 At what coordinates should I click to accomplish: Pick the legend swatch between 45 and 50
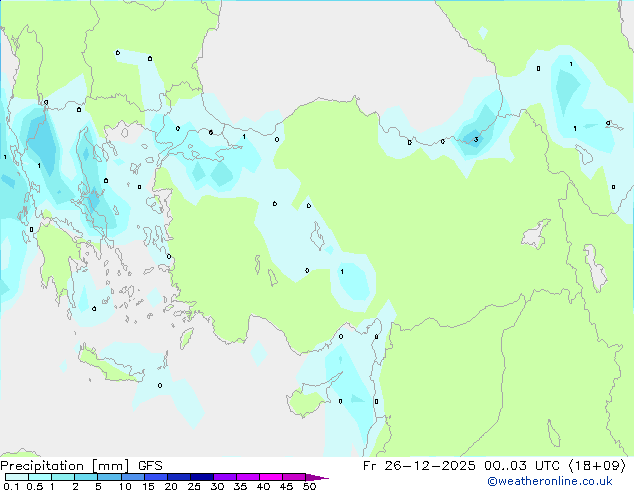[294, 477]
